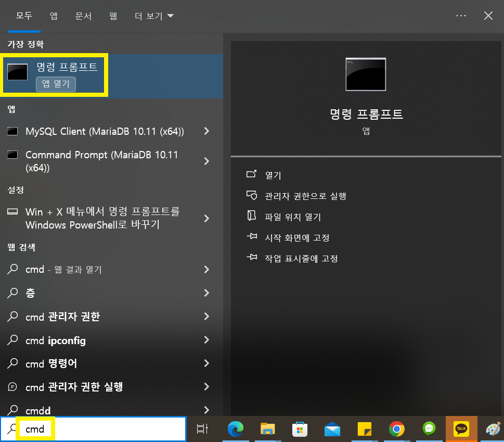
Task: Click 파일 위치 열기
Action: tap(293, 217)
